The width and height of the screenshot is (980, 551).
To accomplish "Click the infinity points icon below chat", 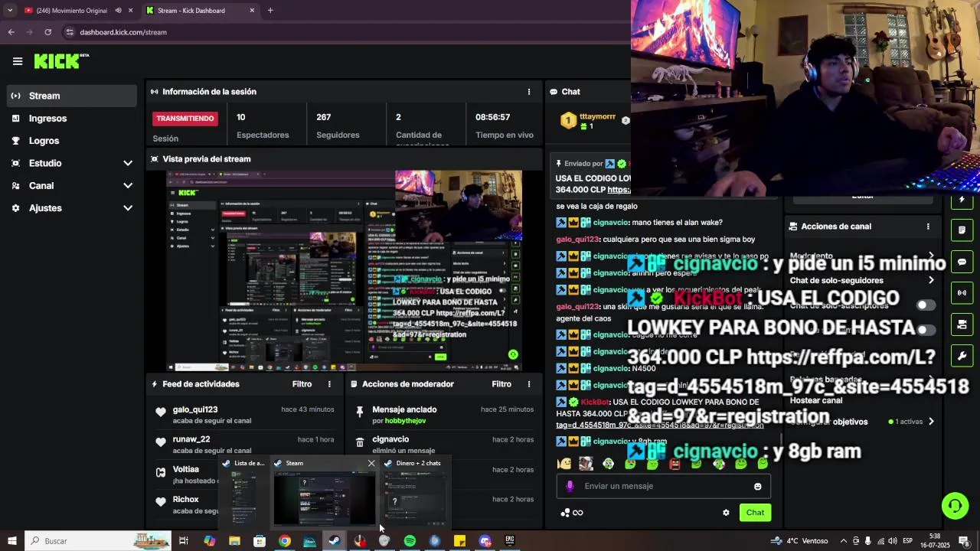I will click(572, 513).
